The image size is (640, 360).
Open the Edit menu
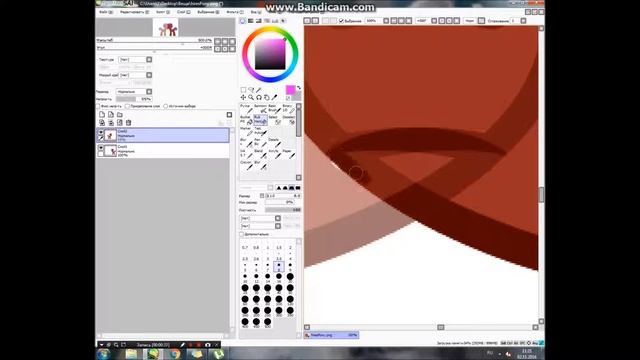134,12
